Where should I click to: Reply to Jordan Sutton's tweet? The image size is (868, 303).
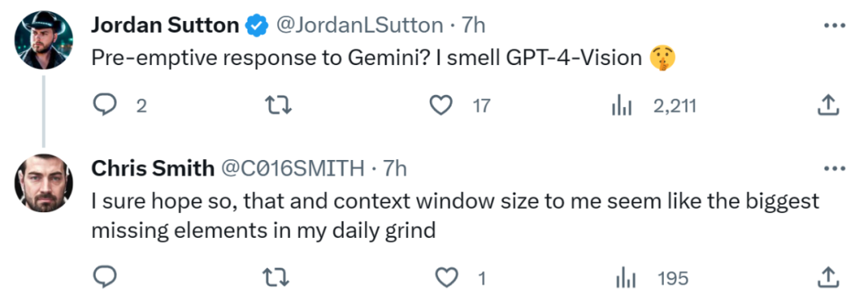[104, 104]
